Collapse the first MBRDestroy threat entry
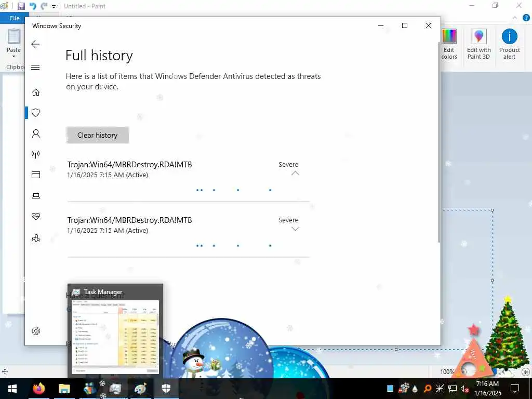532x399 pixels. (295, 174)
